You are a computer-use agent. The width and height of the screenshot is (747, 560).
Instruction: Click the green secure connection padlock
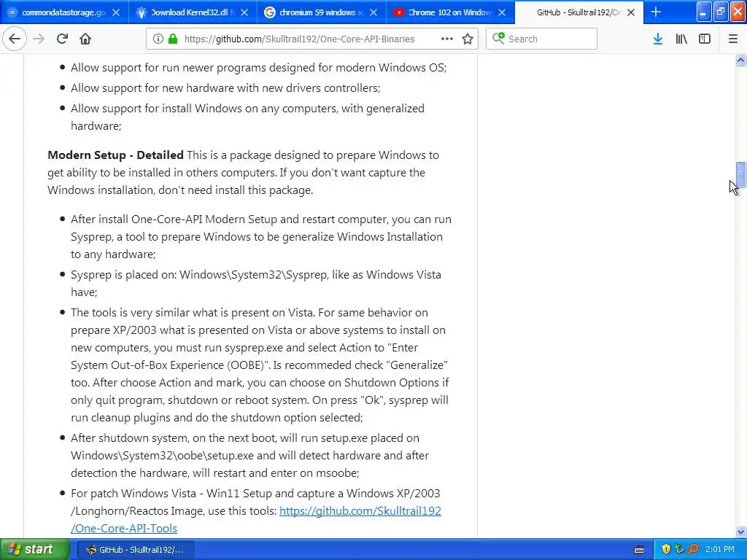pos(173,39)
